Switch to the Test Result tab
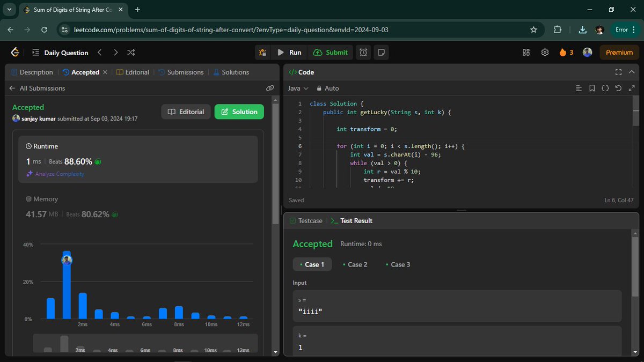 [x=352, y=221]
